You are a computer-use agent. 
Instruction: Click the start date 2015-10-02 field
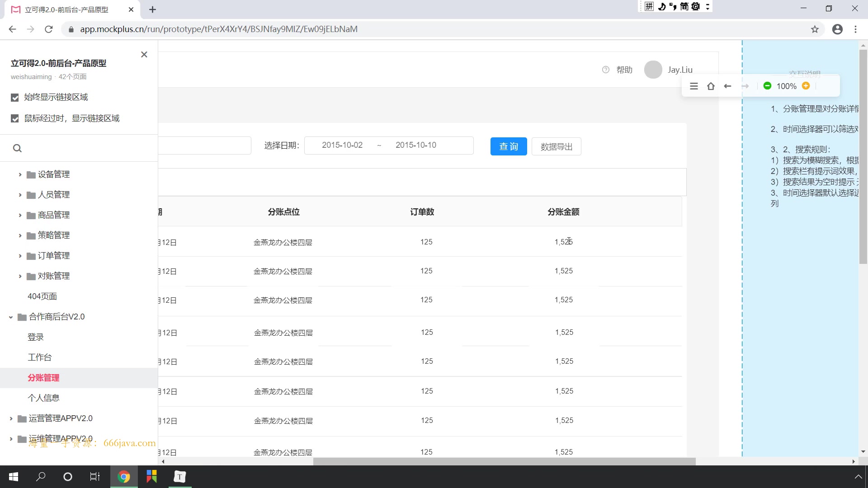[x=342, y=145]
